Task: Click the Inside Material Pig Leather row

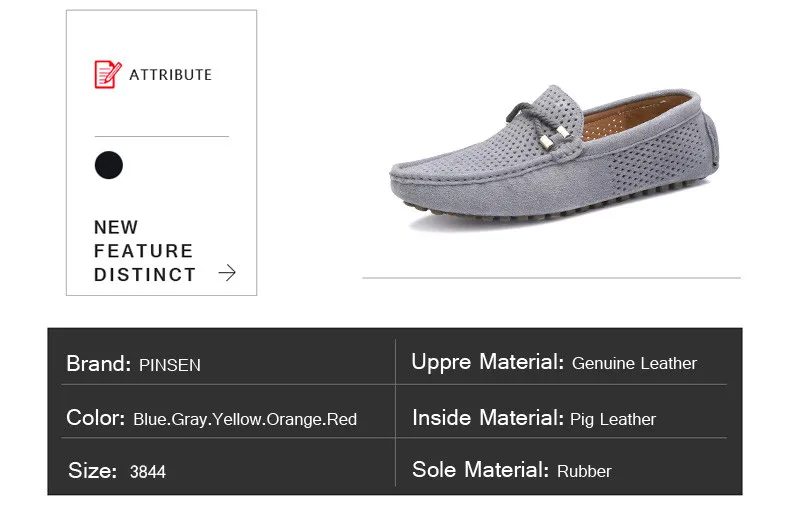Action: tap(561, 418)
